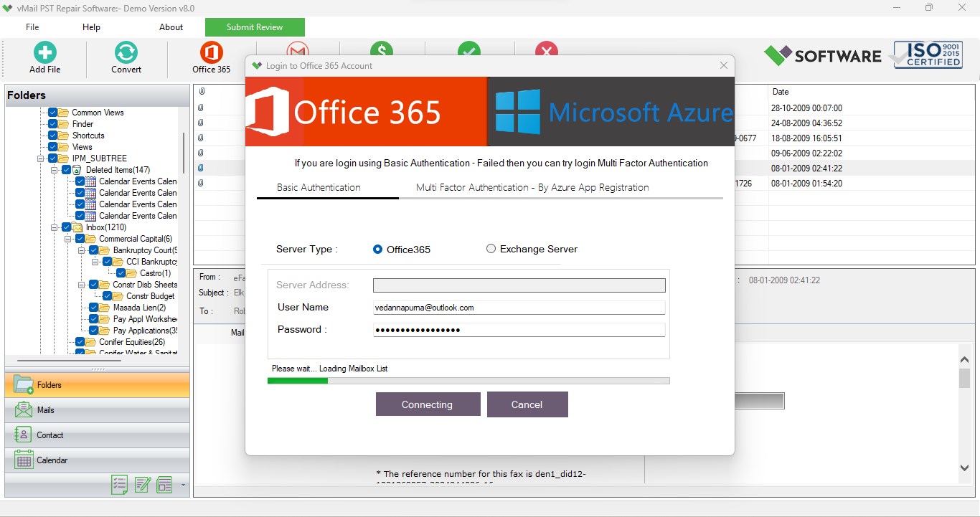Open the File menu
This screenshot has width=980, height=517.
[32, 27]
